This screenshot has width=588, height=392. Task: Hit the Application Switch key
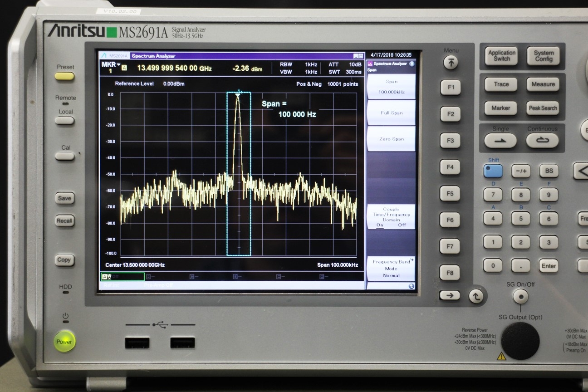point(501,56)
